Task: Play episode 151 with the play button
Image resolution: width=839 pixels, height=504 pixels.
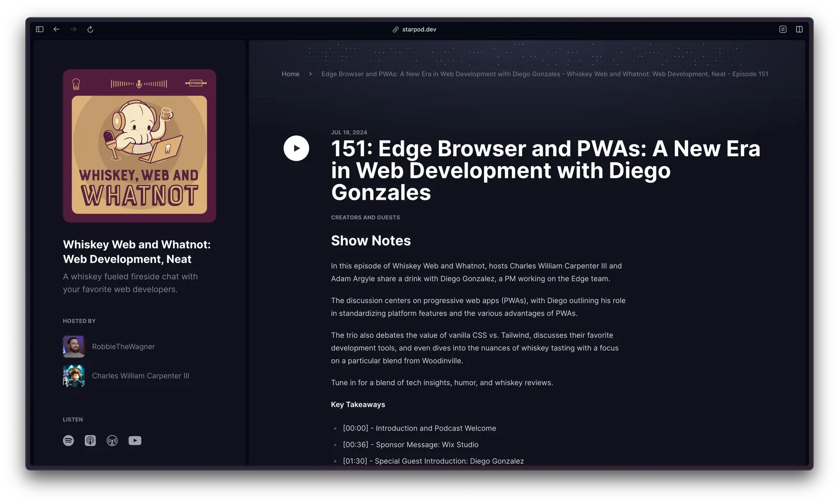Action: (x=296, y=148)
